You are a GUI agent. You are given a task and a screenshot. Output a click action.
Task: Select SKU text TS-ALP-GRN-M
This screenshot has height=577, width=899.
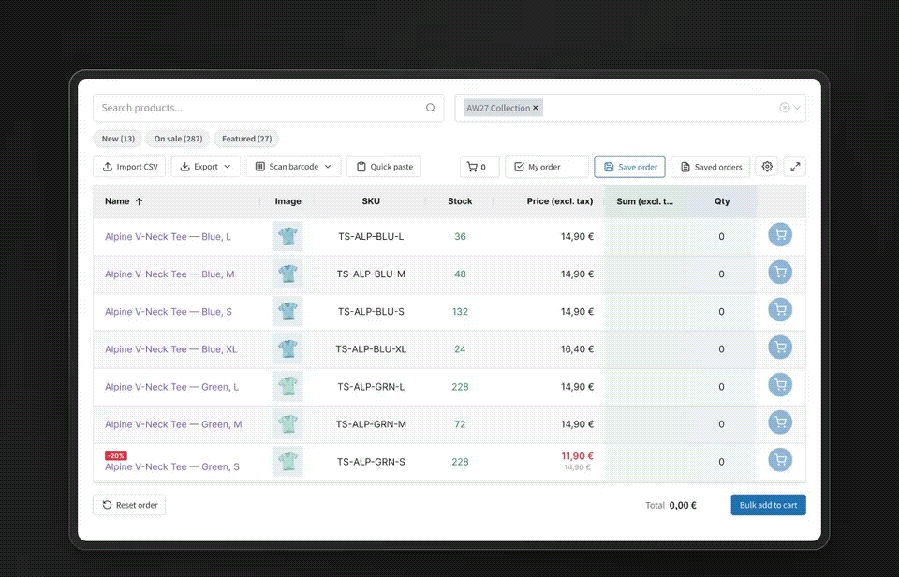click(x=370, y=424)
